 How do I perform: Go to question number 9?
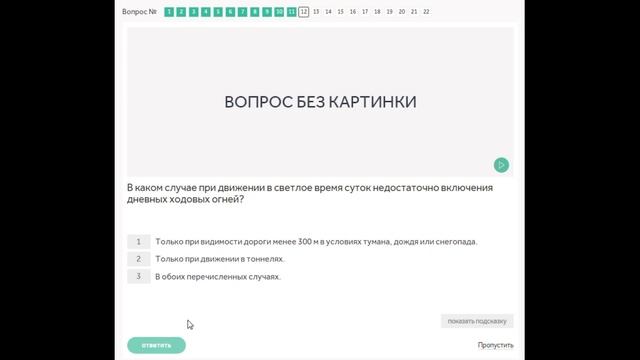[267, 12]
